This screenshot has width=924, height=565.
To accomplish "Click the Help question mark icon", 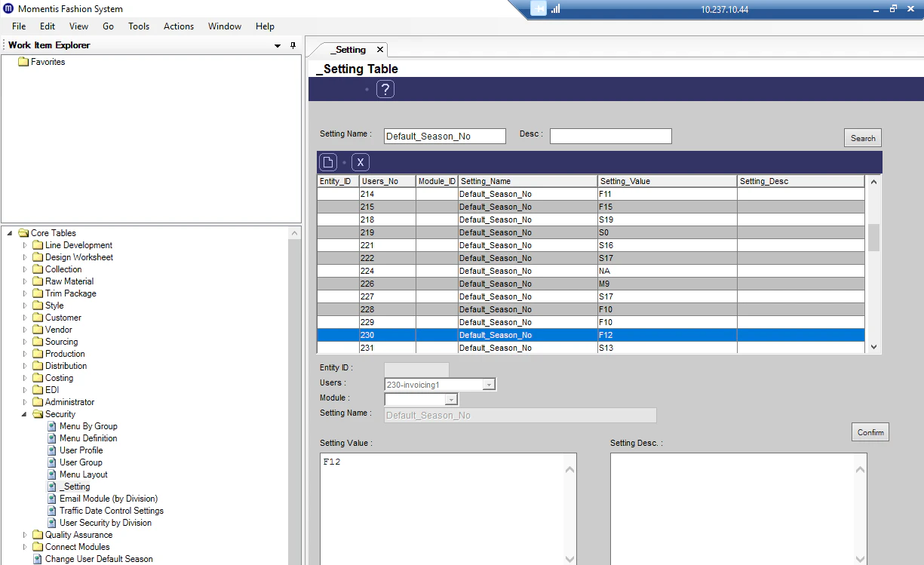I will 385,88.
